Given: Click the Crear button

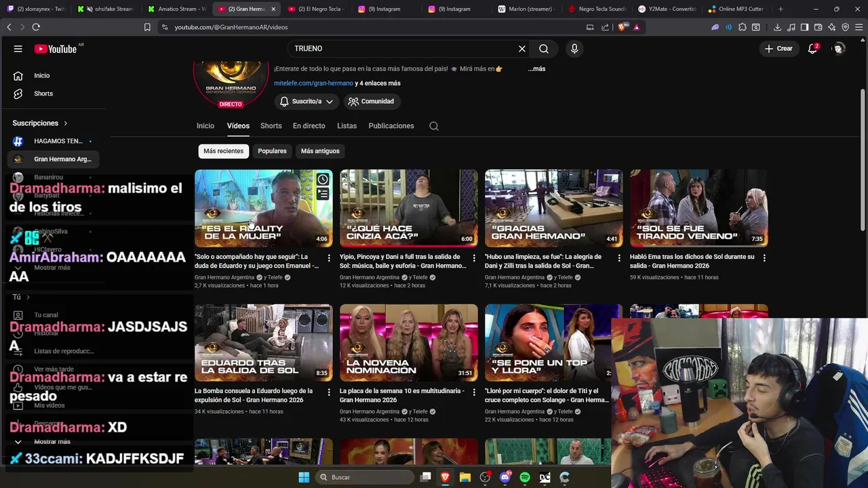Looking at the screenshot, I should (x=778, y=49).
